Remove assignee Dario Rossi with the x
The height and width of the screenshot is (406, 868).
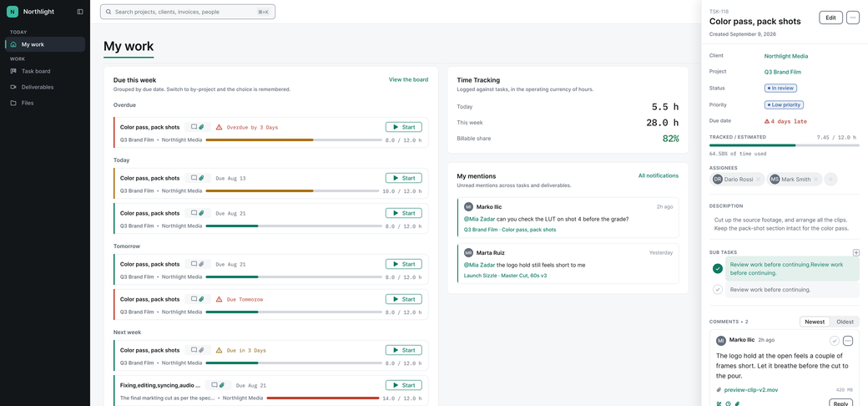(759, 179)
